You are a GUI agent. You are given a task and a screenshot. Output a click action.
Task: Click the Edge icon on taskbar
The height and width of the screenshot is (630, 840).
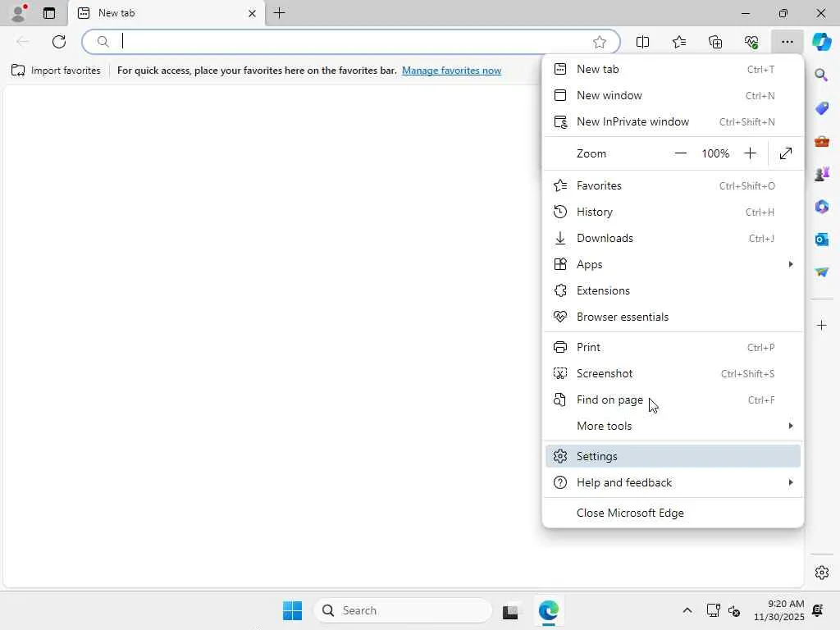(549, 610)
